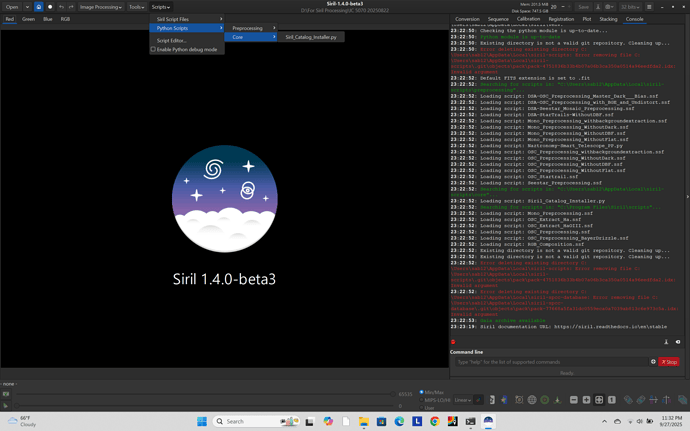
Task: Zoom out with the minus icon
Action: [573, 400]
